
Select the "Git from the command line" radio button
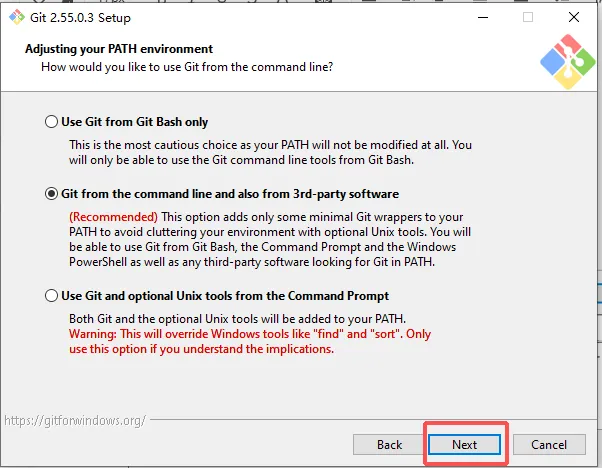[51, 194]
